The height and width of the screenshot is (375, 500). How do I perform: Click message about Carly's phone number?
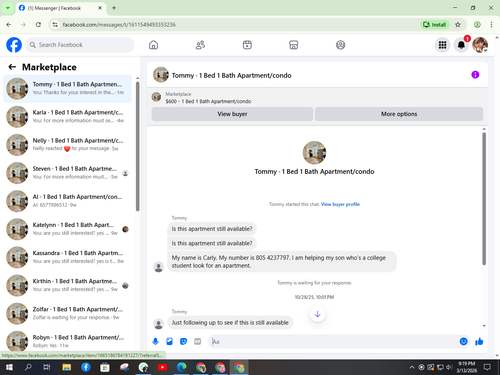click(x=282, y=262)
